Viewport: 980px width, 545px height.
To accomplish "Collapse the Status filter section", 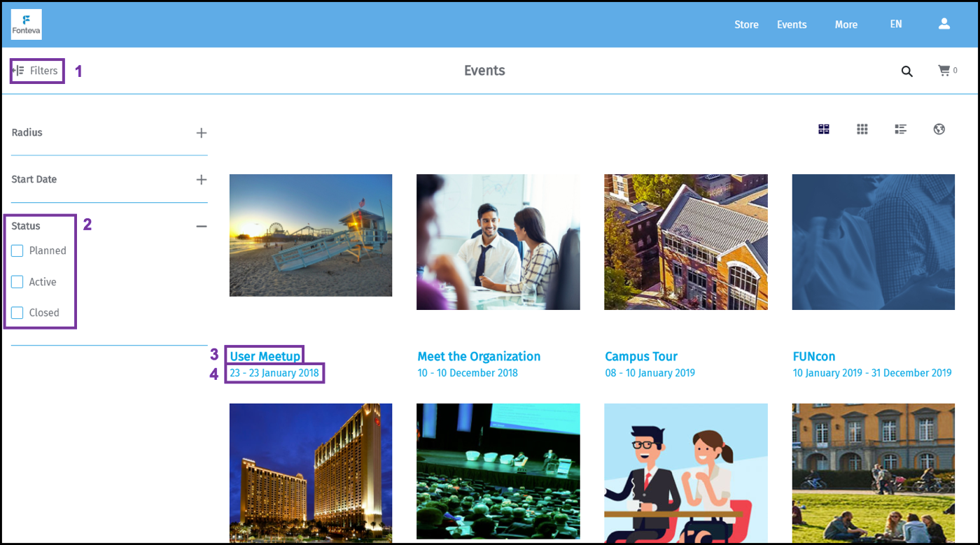I will pos(202,226).
